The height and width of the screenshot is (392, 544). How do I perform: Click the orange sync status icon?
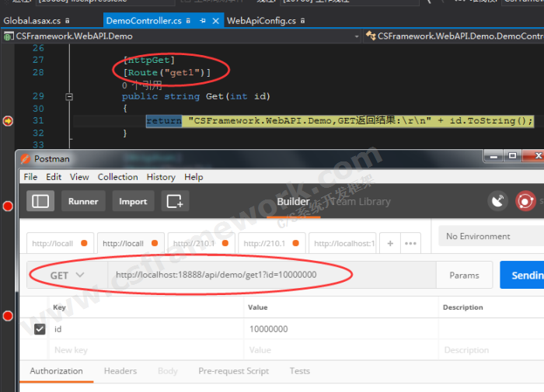point(526,201)
